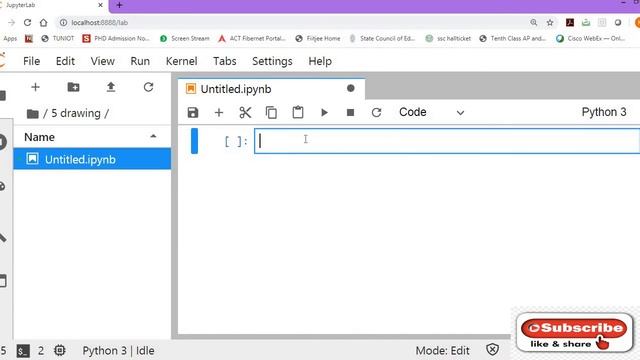The height and width of the screenshot is (360, 640).
Task: Open the Fiitjee Home bookmark
Action: (318, 38)
